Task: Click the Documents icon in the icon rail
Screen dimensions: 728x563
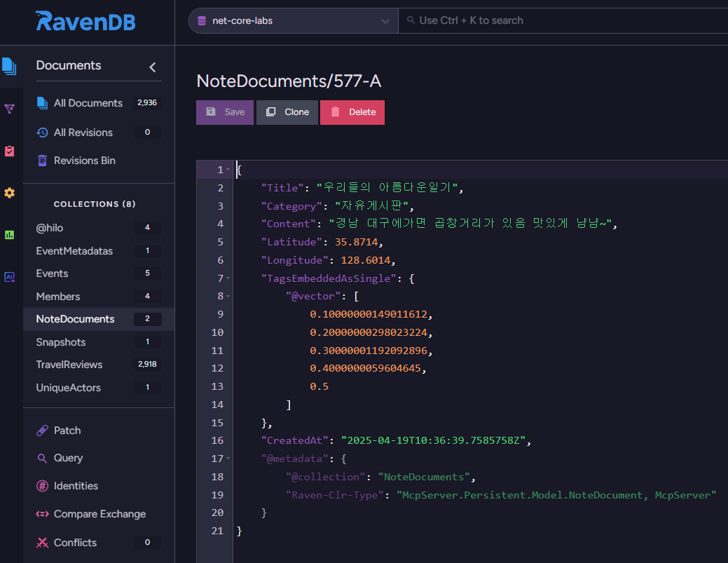Action: (x=9, y=66)
